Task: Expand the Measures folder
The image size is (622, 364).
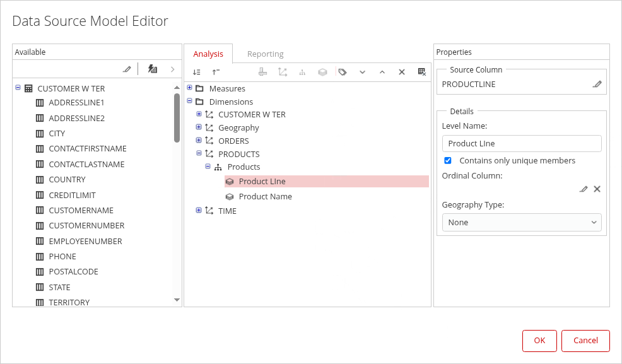Action: click(189, 88)
